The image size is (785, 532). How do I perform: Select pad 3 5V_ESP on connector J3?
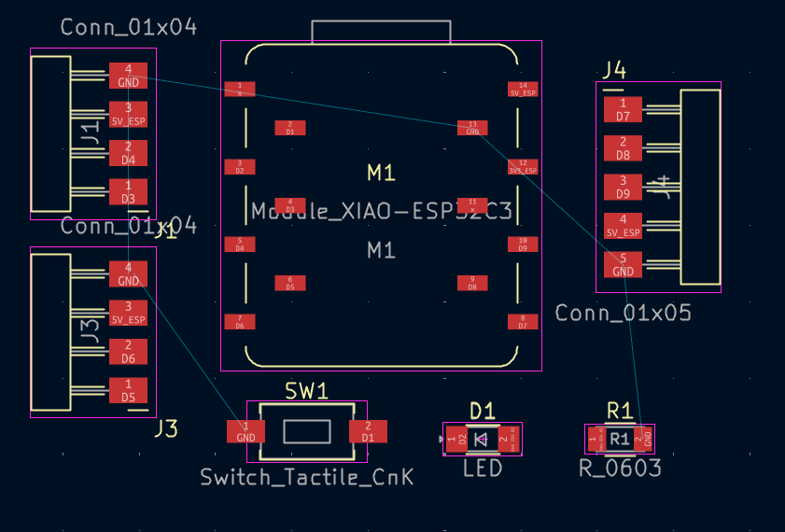pyautogui.click(x=128, y=313)
